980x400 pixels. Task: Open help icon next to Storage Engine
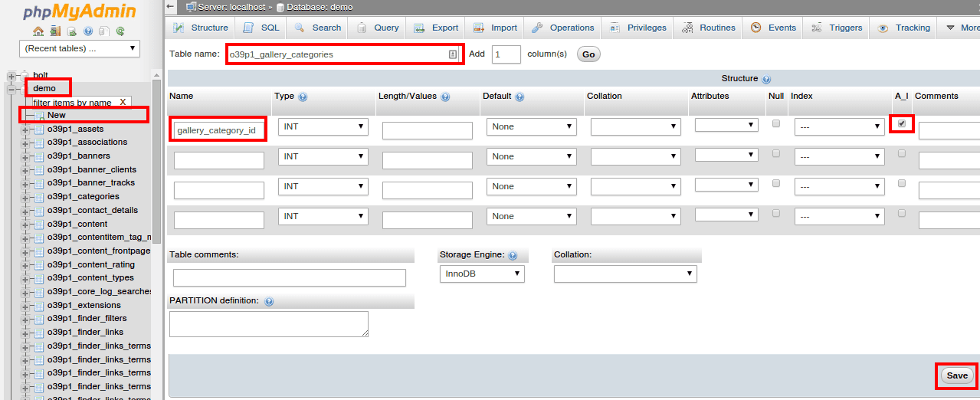[x=513, y=255]
